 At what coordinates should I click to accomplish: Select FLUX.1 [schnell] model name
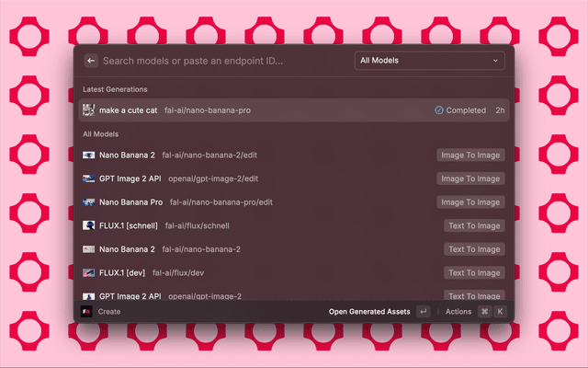coord(129,225)
